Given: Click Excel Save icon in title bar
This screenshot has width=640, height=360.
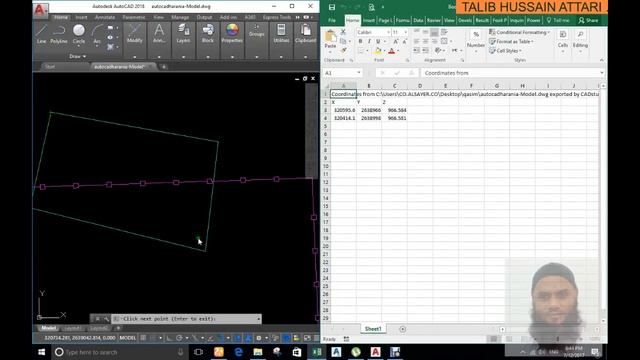Looking at the screenshot, I should (332, 7).
